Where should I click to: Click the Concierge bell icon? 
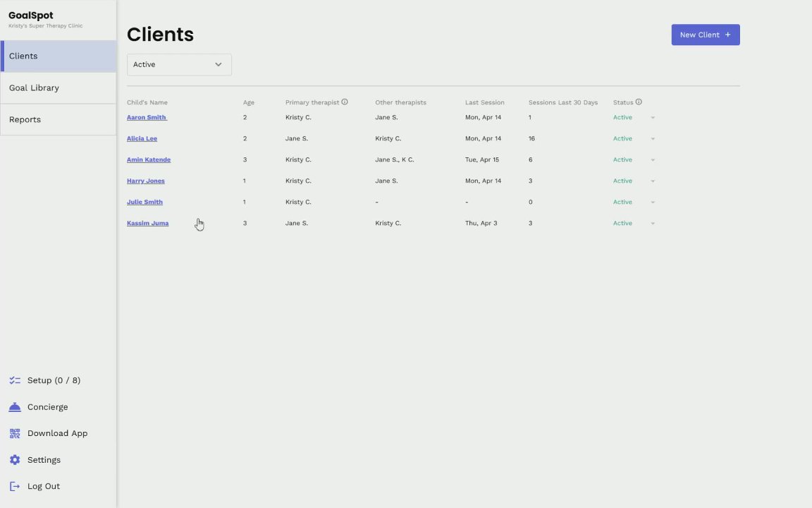15,407
